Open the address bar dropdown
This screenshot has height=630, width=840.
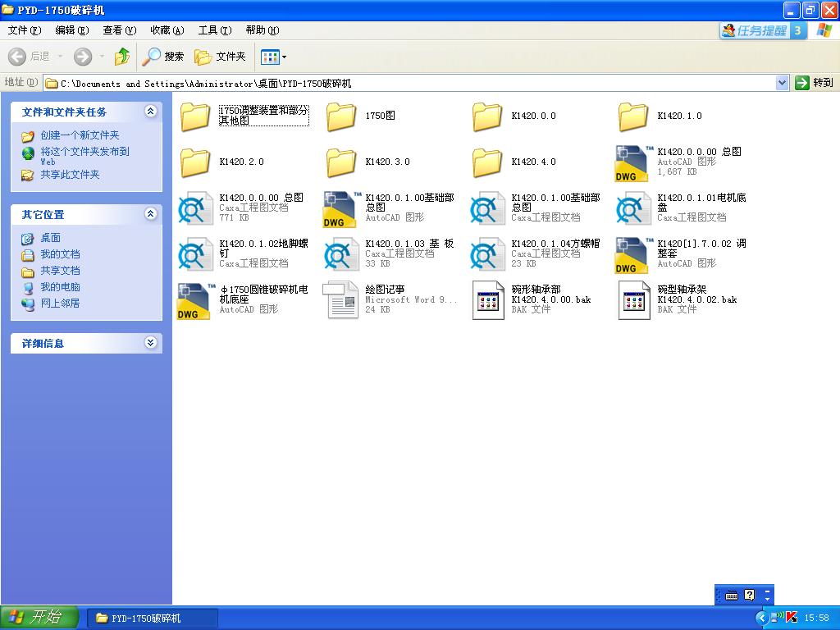pyautogui.click(x=783, y=82)
